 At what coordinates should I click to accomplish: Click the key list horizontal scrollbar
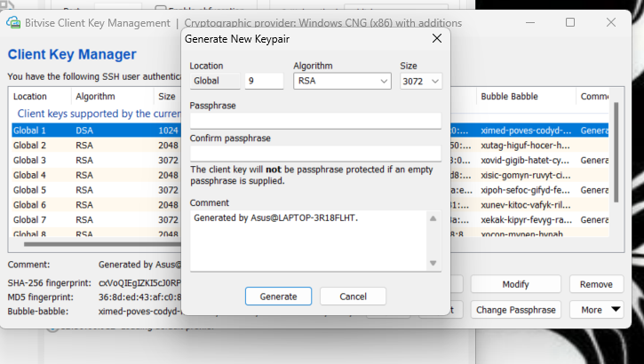click(103, 244)
